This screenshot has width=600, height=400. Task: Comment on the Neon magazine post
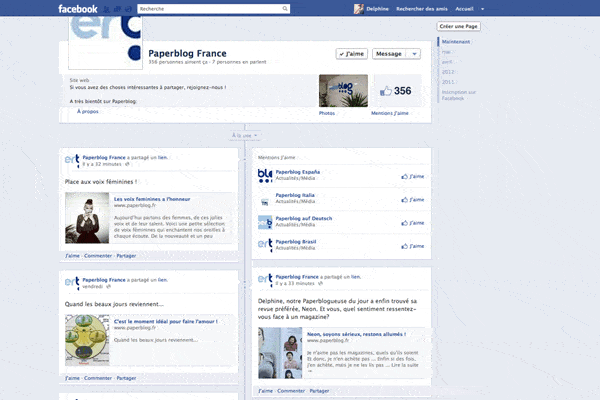click(x=291, y=391)
